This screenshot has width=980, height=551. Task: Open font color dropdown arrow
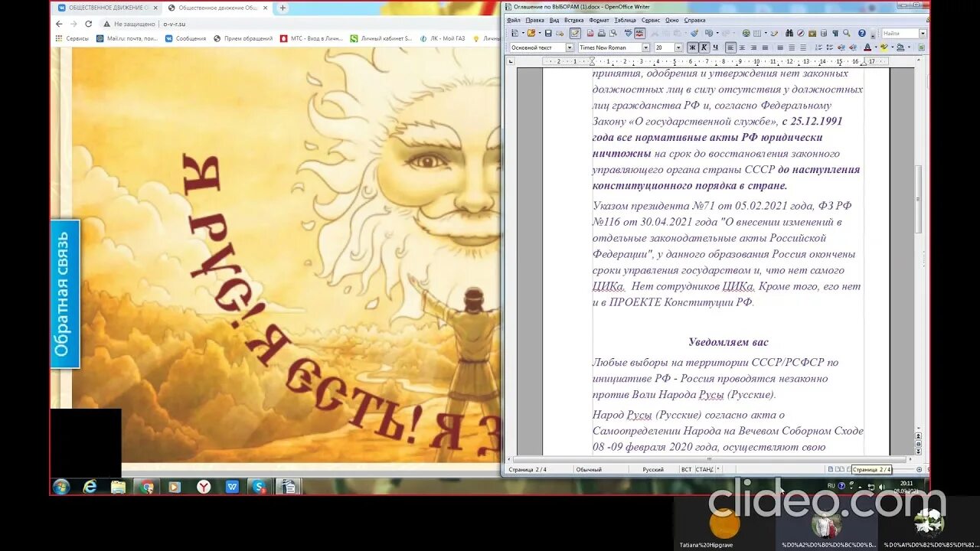point(875,47)
